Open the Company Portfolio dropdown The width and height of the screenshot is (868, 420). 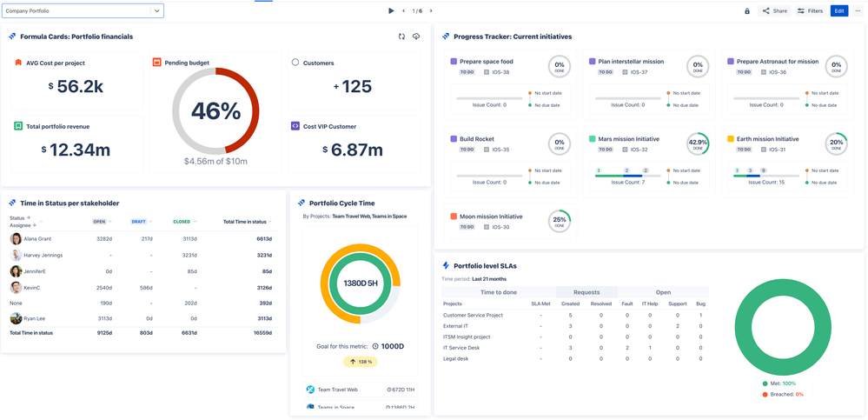[x=156, y=11]
